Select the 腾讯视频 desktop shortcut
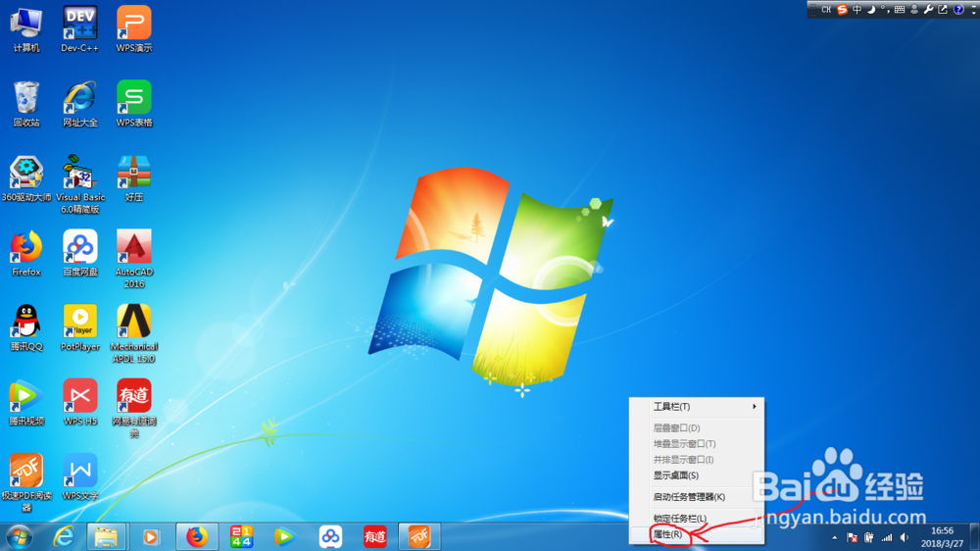 tap(26, 402)
